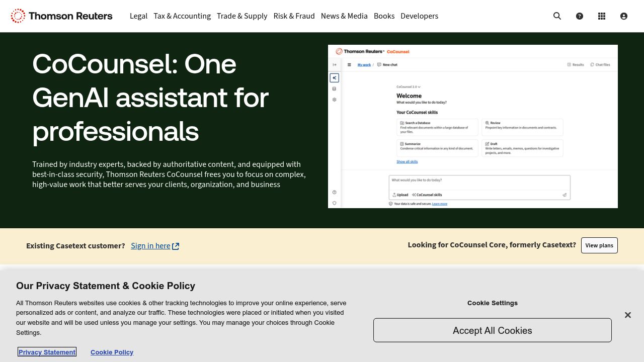Click the paragraph starting "All Thomson Reuters websites use cookies"
The height and width of the screenshot is (362, 644).
tap(181, 318)
